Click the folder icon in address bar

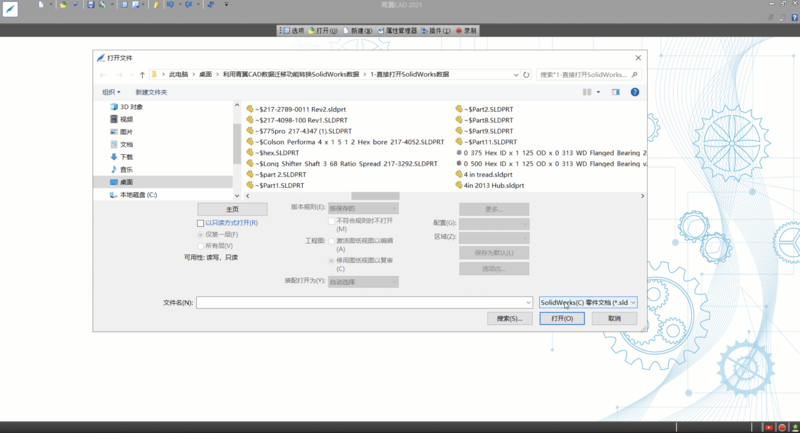coord(154,74)
